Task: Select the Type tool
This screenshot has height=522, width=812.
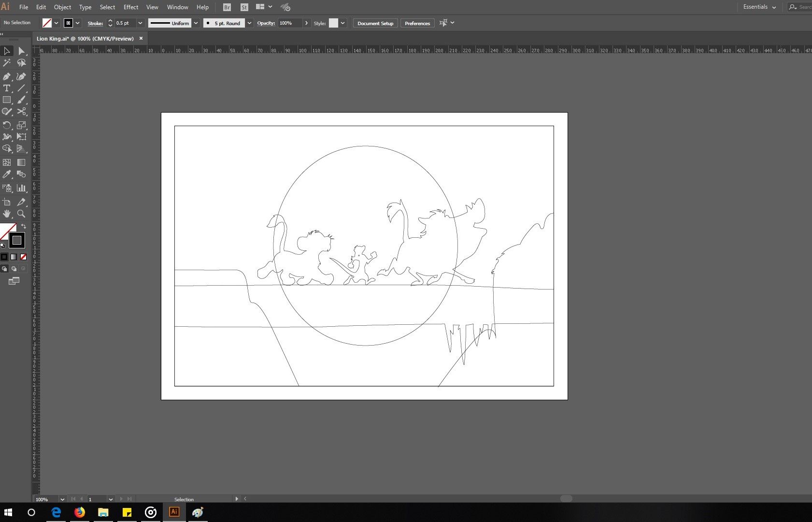Action: [7, 88]
